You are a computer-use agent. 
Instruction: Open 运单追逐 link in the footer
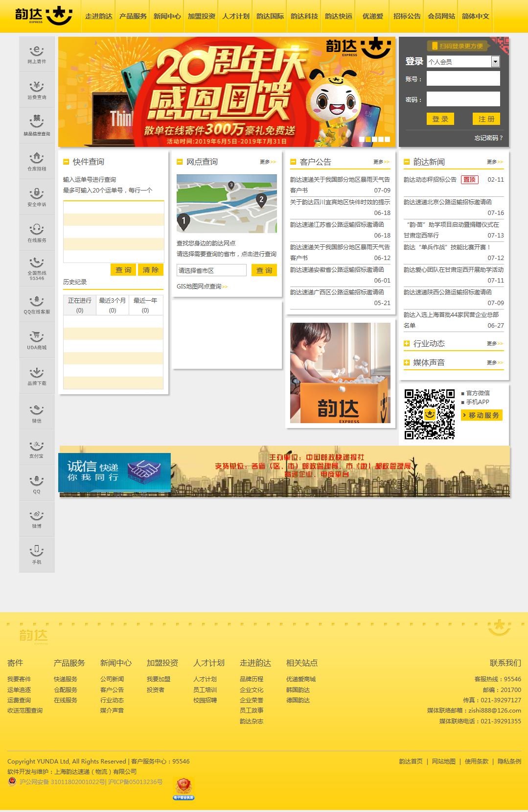pyautogui.click(x=19, y=690)
